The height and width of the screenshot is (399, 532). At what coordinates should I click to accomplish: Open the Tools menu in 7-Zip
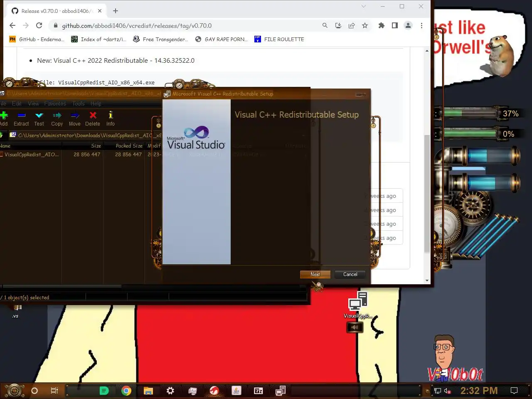[x=78, y=103]
